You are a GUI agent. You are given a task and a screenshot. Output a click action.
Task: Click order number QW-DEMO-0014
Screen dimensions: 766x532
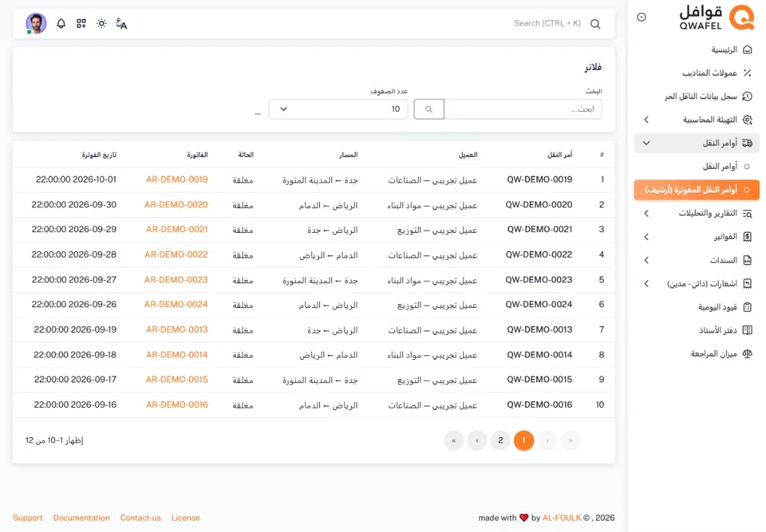(539, 355)
